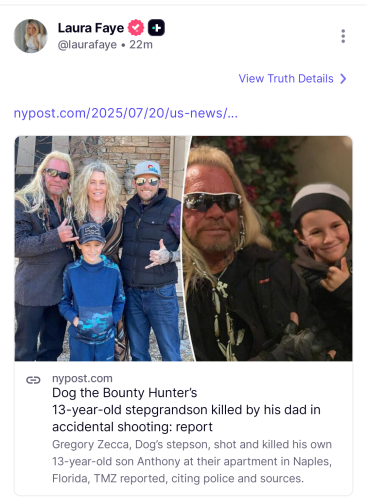Screen dimensions: 367x500
Task: Open the three-dot post options menu
Action: point(343,36)
